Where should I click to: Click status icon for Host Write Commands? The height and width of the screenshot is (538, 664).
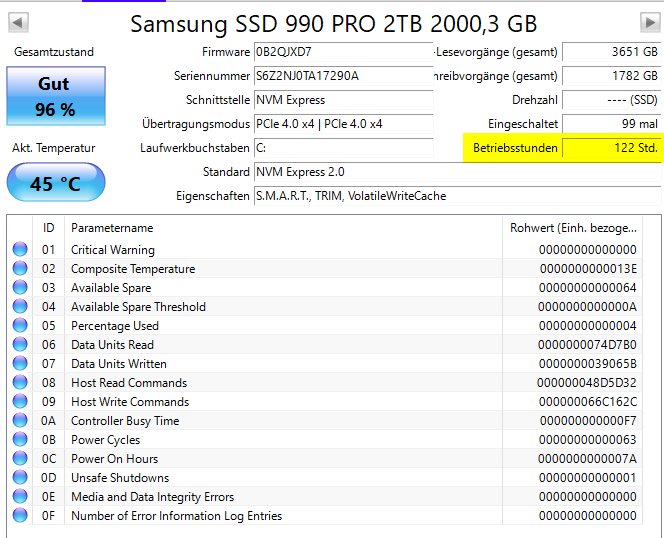tap(20, 402)
